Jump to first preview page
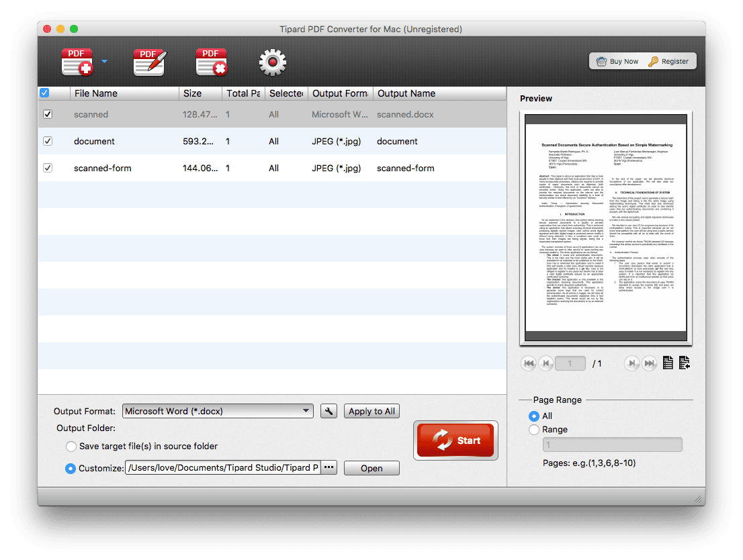 point(529,363)
